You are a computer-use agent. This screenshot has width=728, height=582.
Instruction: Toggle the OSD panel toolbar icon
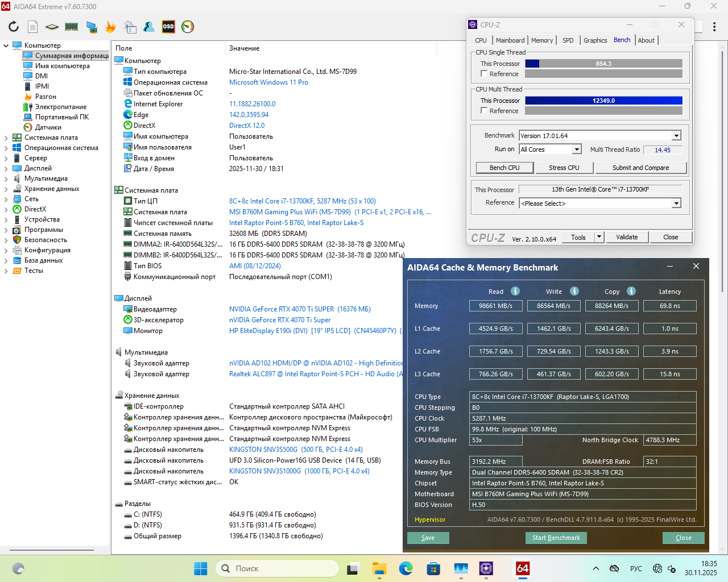(x=168, y=27)
